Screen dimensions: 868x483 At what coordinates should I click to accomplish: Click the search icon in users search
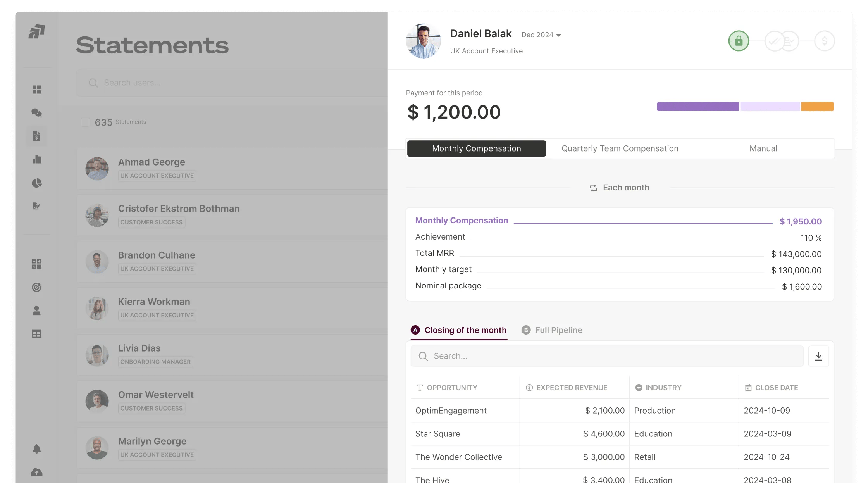[93, 83]
